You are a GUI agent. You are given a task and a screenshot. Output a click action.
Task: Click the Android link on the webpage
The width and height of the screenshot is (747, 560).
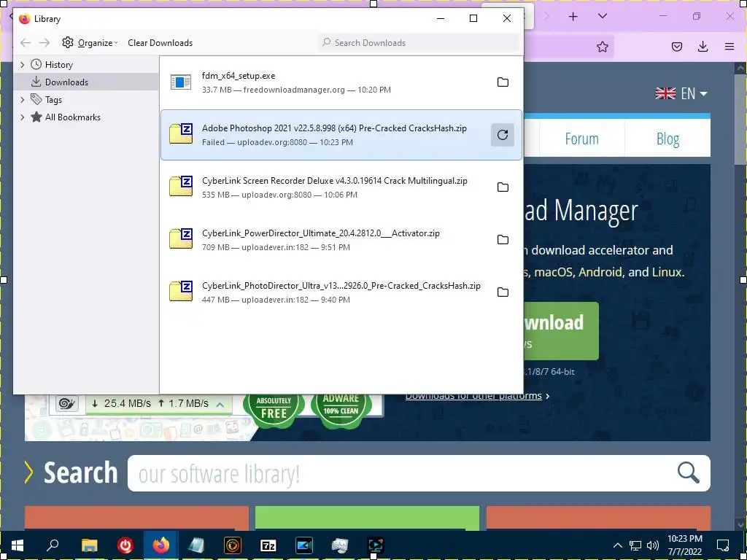600,273
